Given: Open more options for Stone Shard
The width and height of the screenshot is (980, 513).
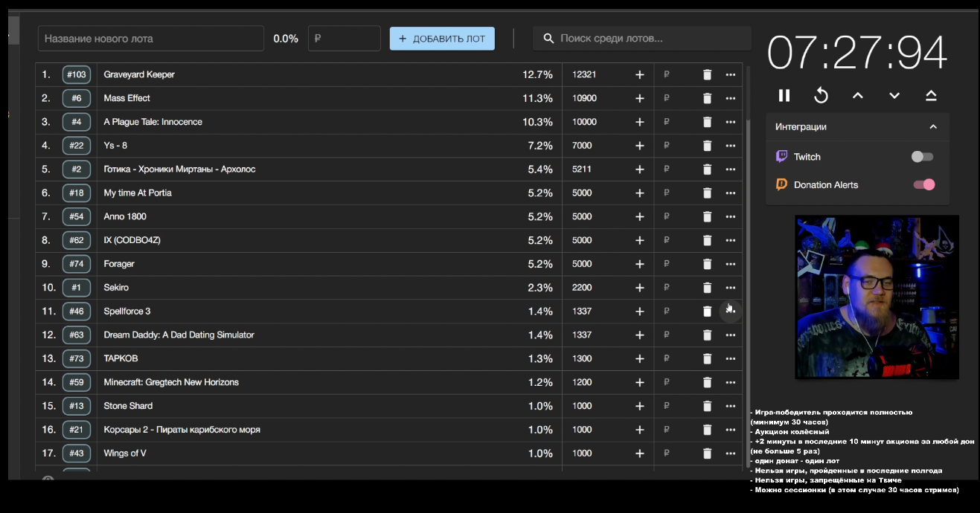Looking at the screenshot, I should [730, 406].
